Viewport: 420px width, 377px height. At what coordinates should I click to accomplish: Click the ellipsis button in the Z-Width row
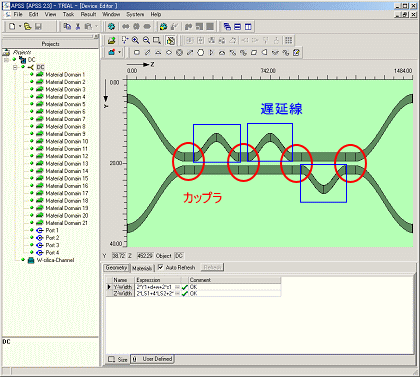tap(177, 293)
